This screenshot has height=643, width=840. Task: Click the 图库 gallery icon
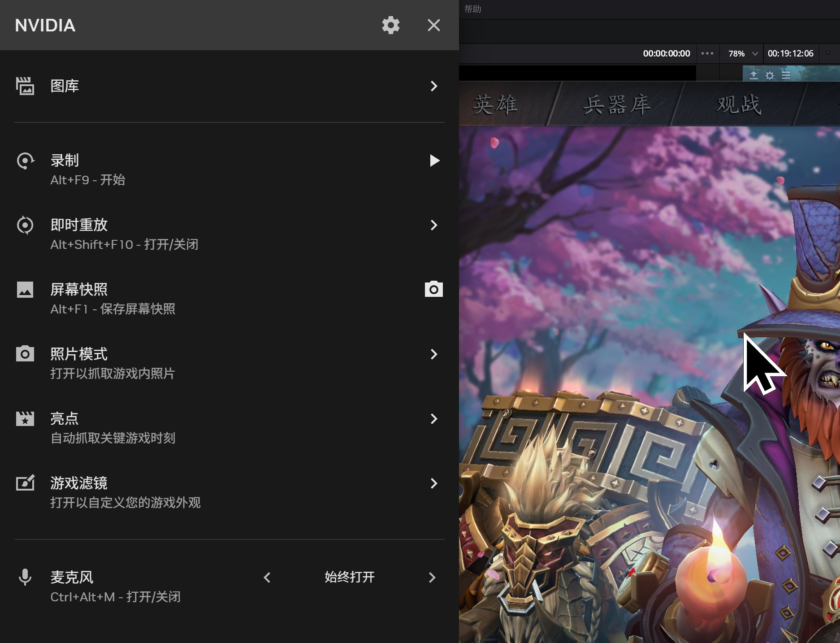25,86
